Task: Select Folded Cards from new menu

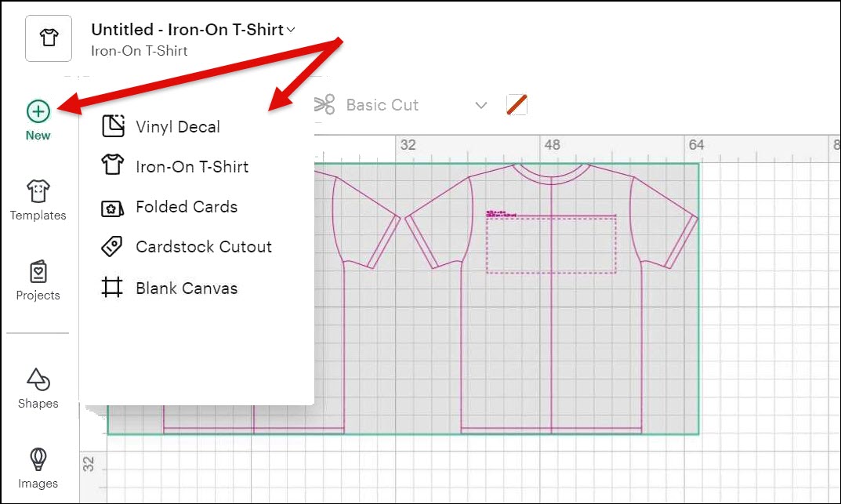Action: click(x=187, y=207)
